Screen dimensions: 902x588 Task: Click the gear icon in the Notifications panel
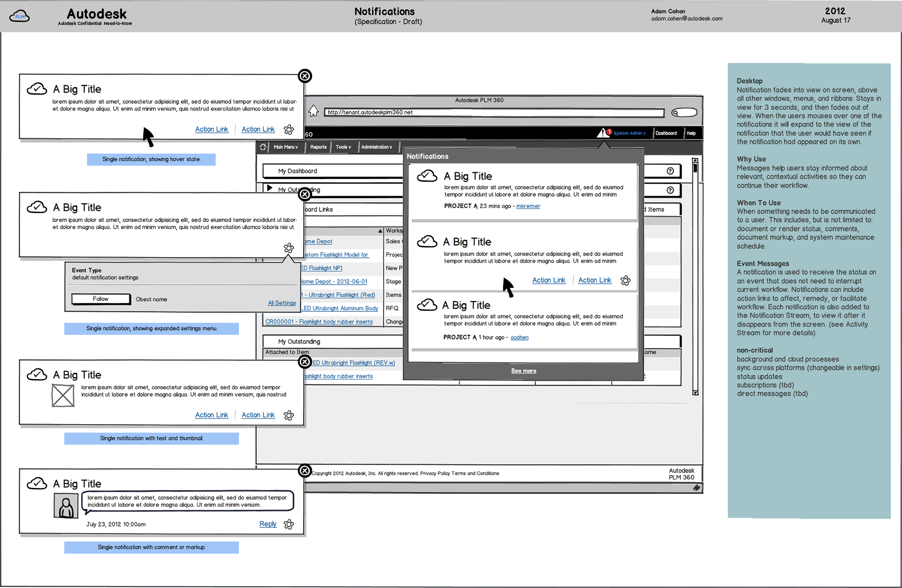tap(625, 280)
